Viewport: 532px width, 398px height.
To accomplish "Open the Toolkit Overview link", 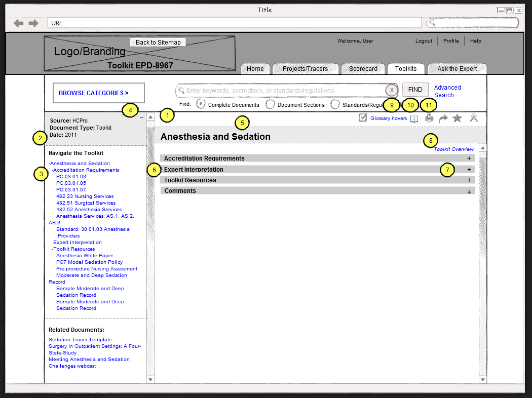I will tap(453, 149).
